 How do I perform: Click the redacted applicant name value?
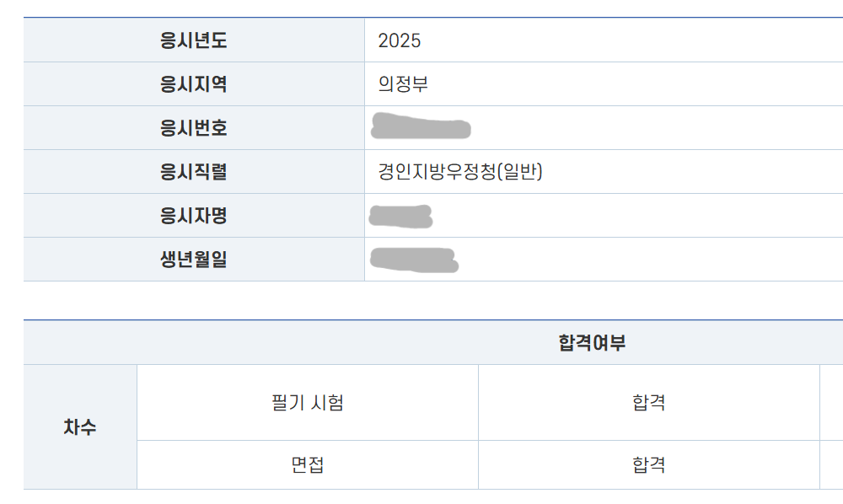coord(401,216)
